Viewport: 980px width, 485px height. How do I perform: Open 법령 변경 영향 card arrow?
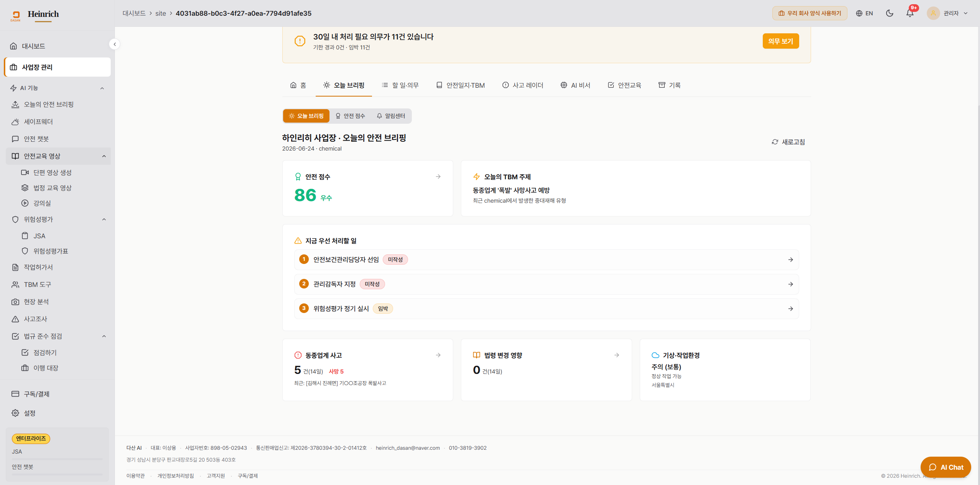pos(616,355)
